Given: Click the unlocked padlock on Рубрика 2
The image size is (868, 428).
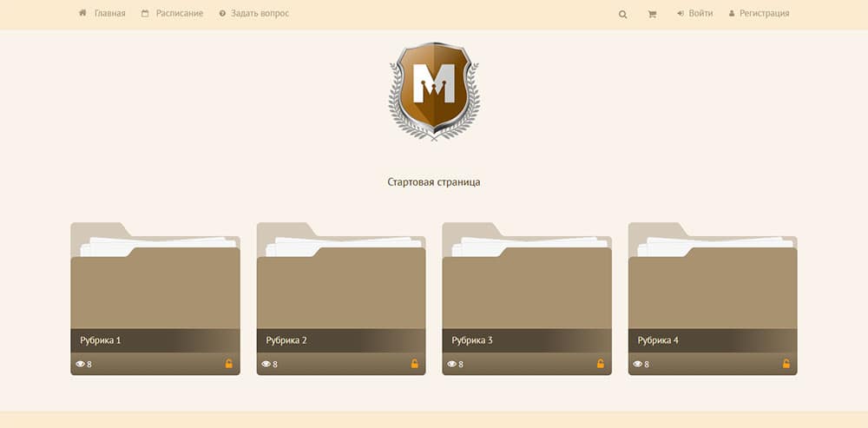Looking at the screenshot, I should pos(415,364).
